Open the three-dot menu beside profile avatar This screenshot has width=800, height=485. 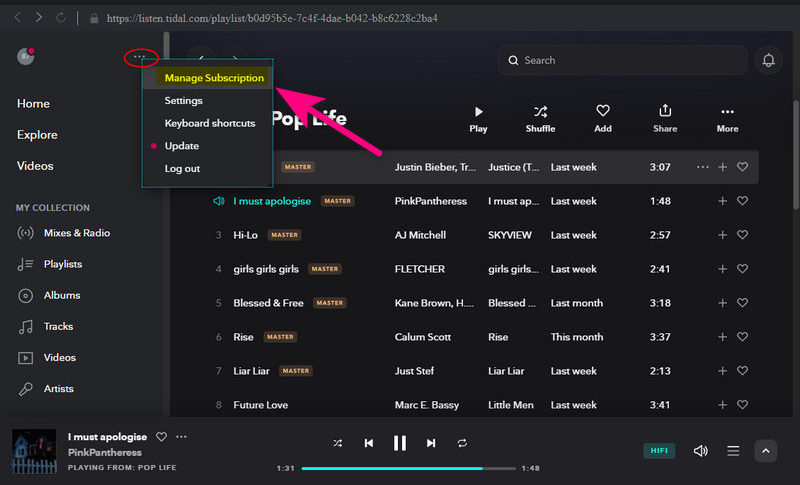pyautogui.click(x=140, y=57)
